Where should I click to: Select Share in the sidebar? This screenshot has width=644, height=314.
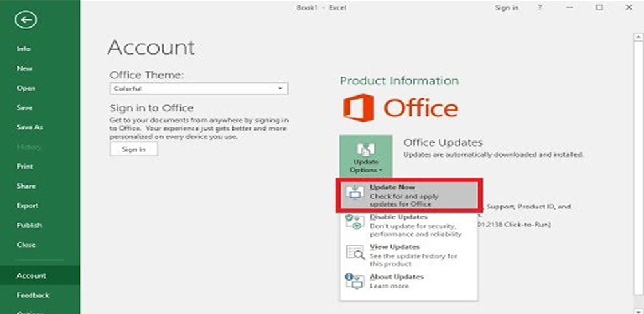26,186
